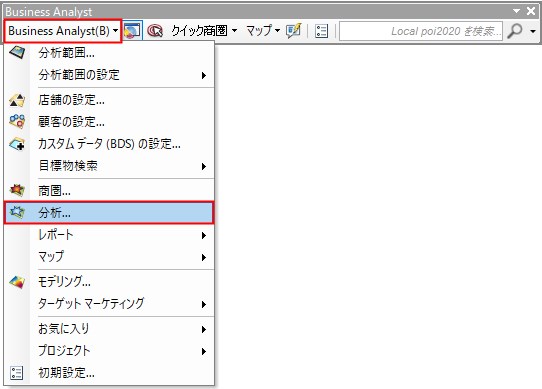Click the Local poi2020 search field
Image resolution: width=542 pixels, height=389 pixels.
421,31
